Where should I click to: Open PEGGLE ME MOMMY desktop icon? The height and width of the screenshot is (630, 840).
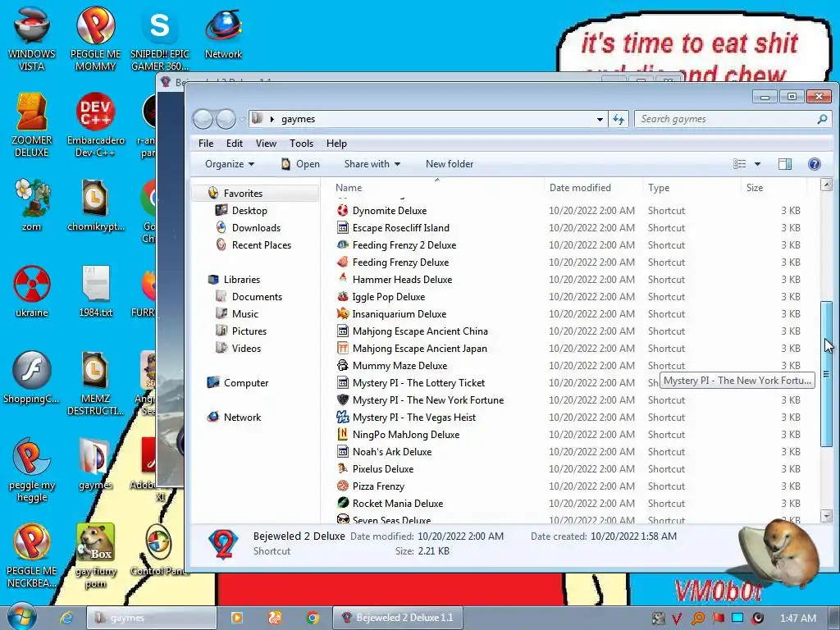[95, 38]
